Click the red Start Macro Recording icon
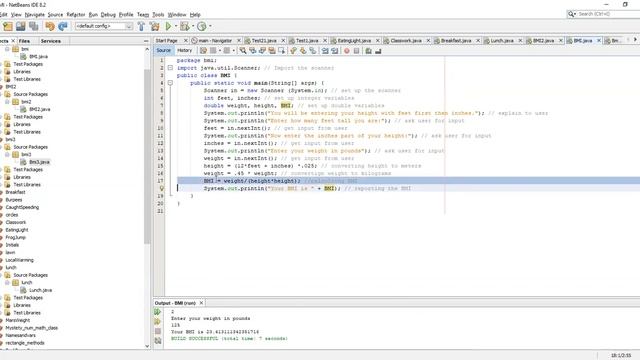 click(x=347, y=51)
